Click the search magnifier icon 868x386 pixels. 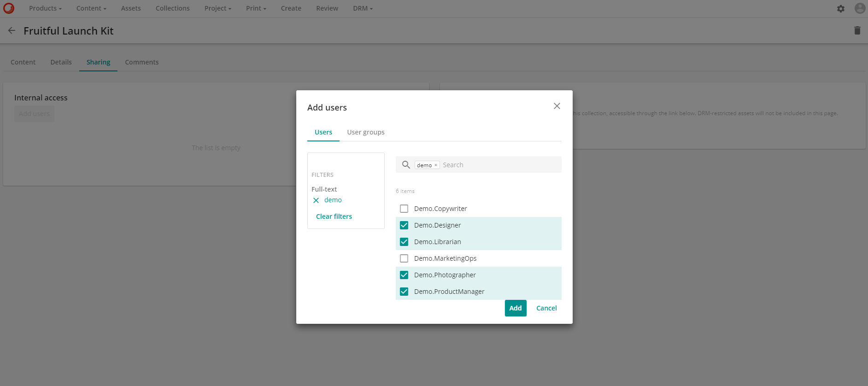point(406,165)
